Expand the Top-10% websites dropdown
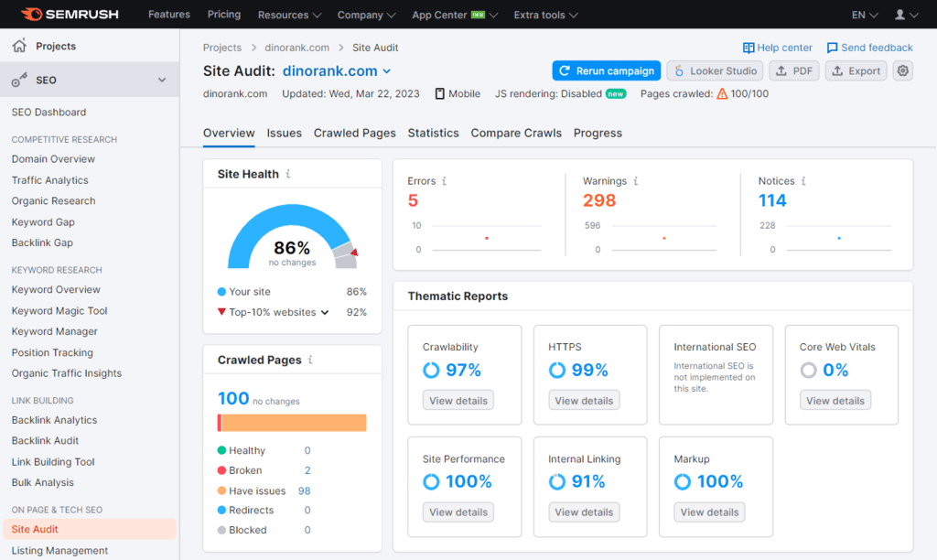 [x=325, y=312]
